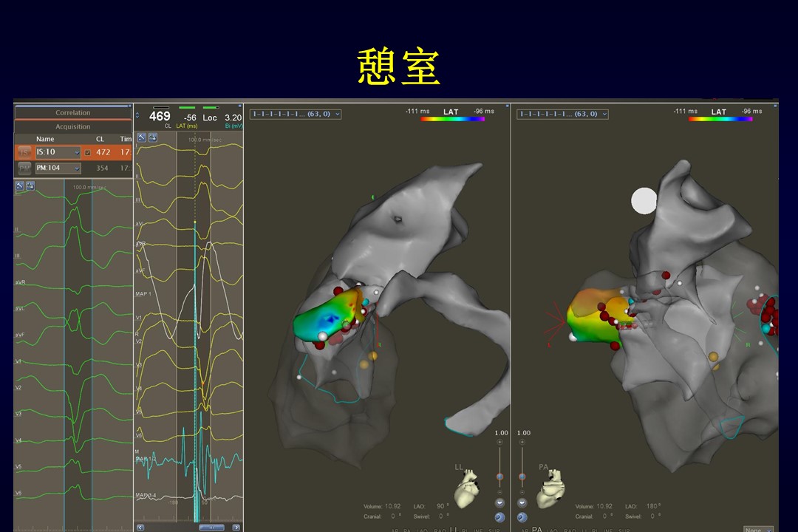
Task: Click the MAP 3-4 channel label
Action: click(x=146, y=495)
